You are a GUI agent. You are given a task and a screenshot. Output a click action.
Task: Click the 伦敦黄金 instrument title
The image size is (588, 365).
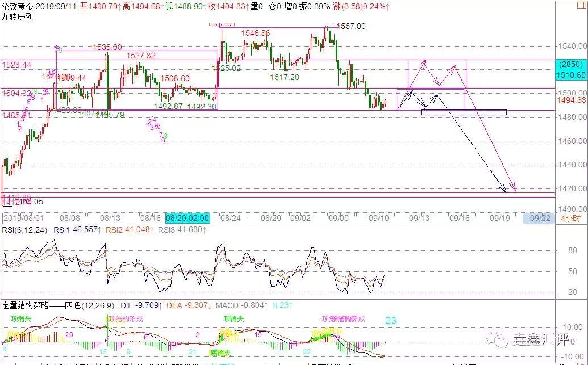pyautogui.click(x=17, y=6)
